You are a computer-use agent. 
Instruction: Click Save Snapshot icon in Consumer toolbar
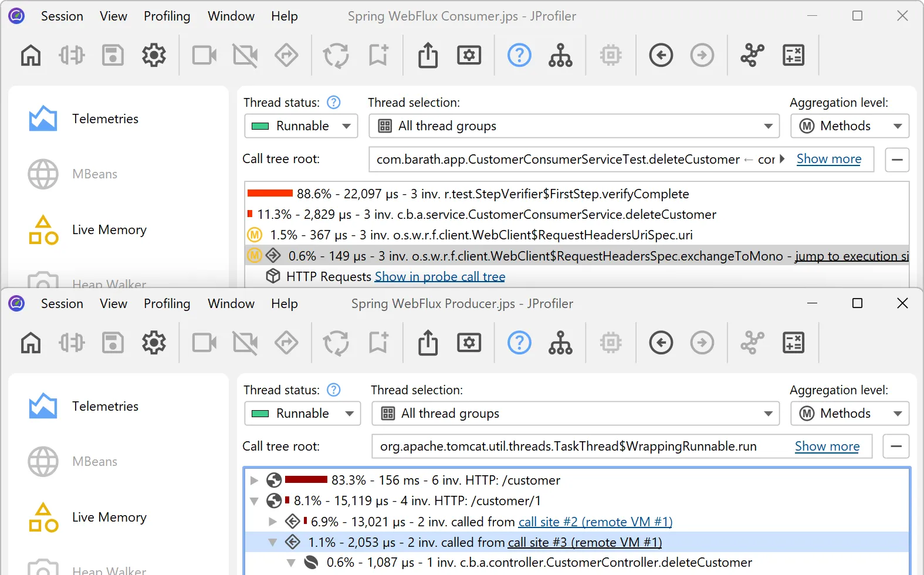point(113,56)
